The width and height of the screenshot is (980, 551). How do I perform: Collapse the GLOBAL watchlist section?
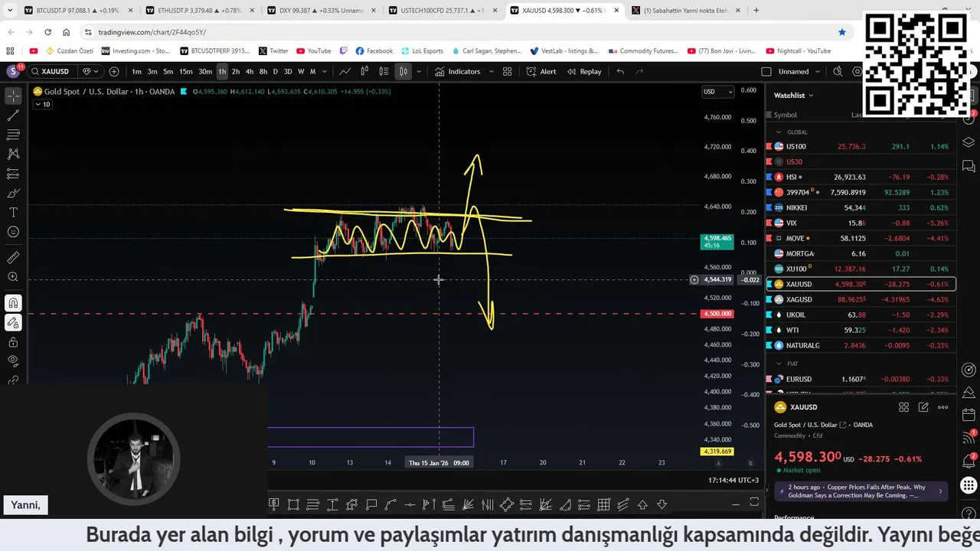click(x=780, y=132)
